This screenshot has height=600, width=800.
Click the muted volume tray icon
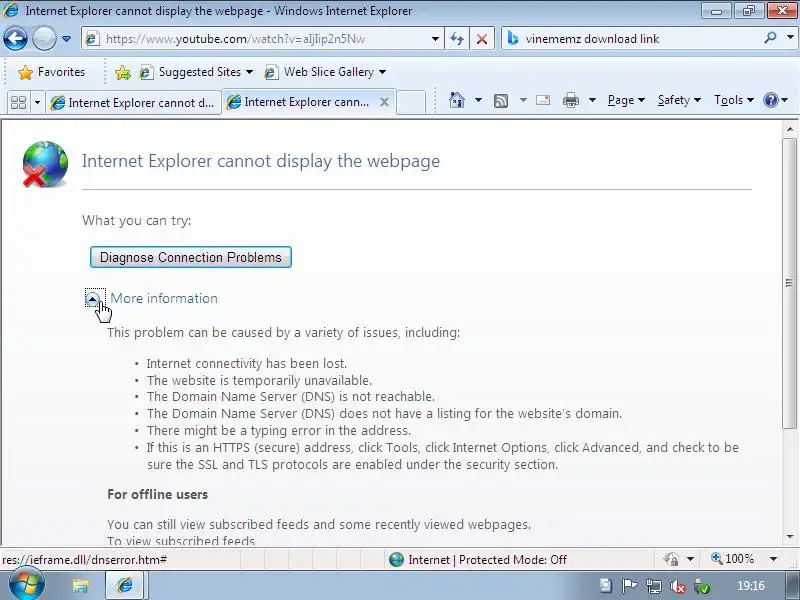click(678, 587)
